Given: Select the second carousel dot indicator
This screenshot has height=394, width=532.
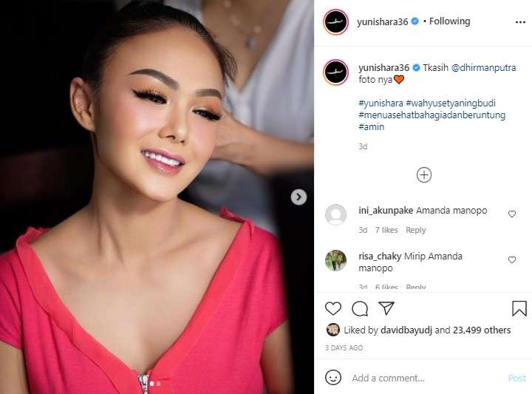Looking at the screenshot, I should click(158, 384).
